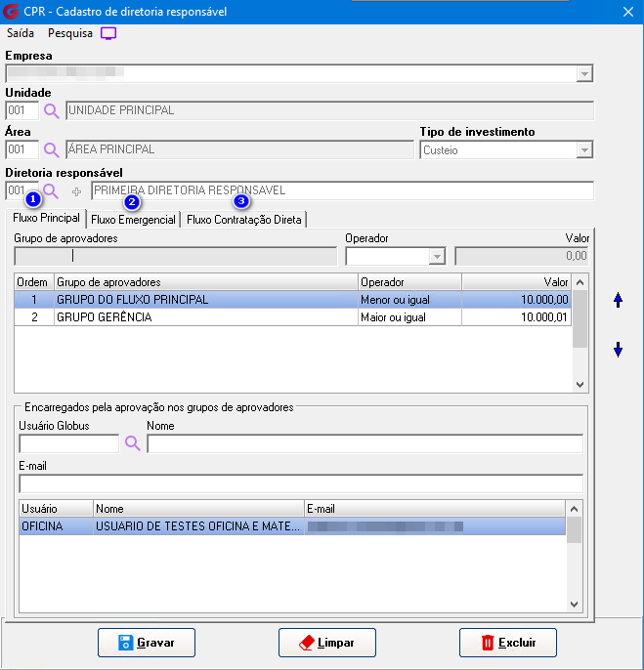Click the Usuário Globus input field
Image resolution: width=644 pixels, height=670 pixels.
pos(68,444)
